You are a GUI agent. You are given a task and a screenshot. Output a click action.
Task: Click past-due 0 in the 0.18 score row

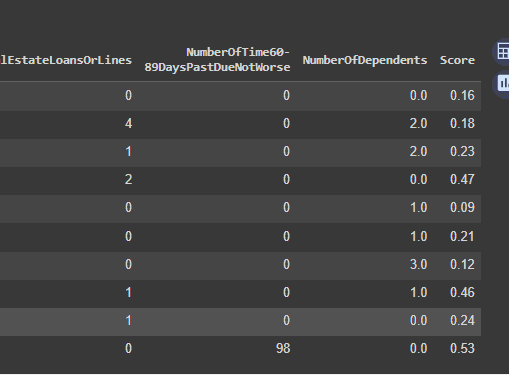286,124
